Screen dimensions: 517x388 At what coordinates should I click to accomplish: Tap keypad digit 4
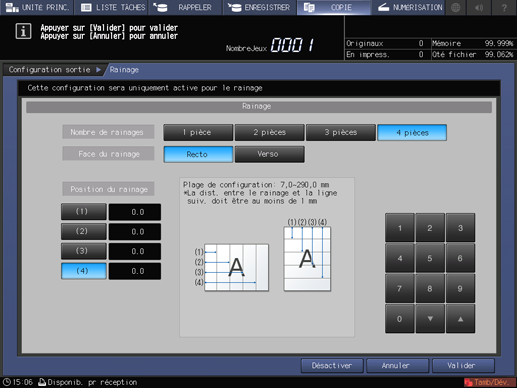(400, 258)
